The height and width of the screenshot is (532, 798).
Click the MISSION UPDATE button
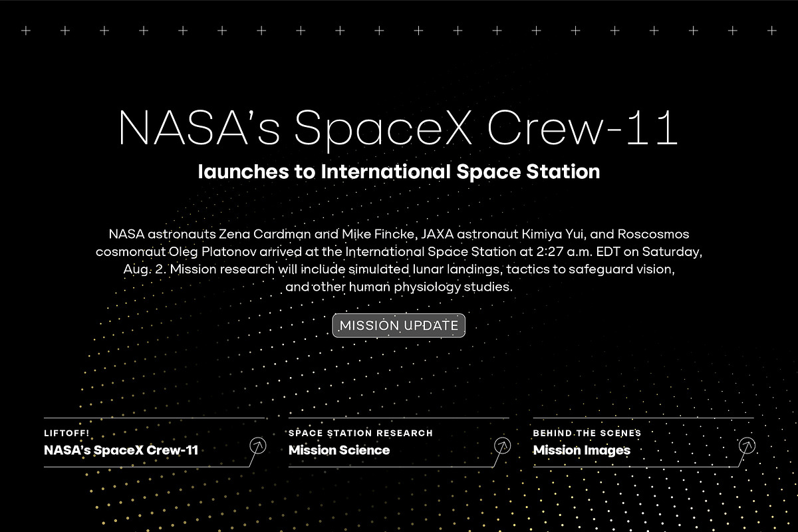[399, 325]
